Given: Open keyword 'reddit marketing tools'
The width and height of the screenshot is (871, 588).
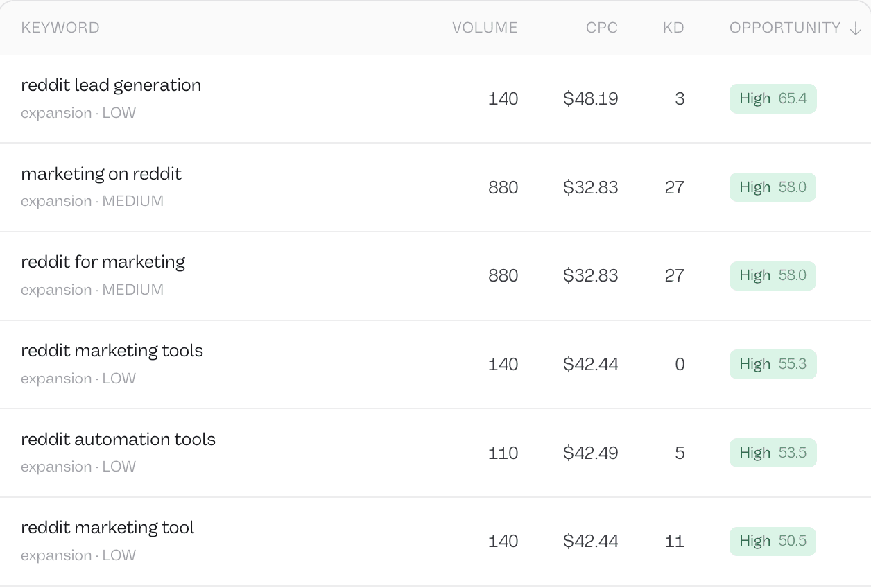Looking at the screenshot, I should pyautogui.click(x=112, y=351).
